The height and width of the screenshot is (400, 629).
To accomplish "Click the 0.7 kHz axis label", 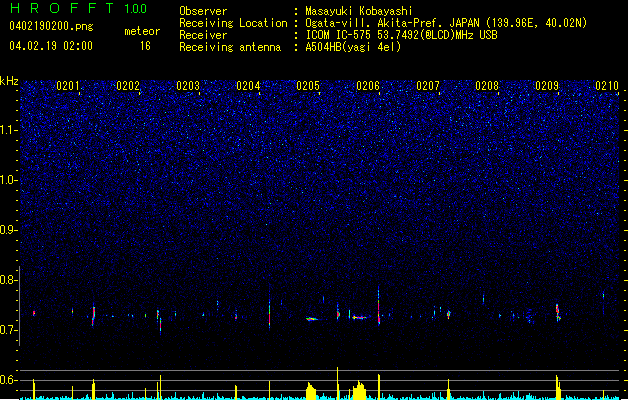I will point(9,330).
